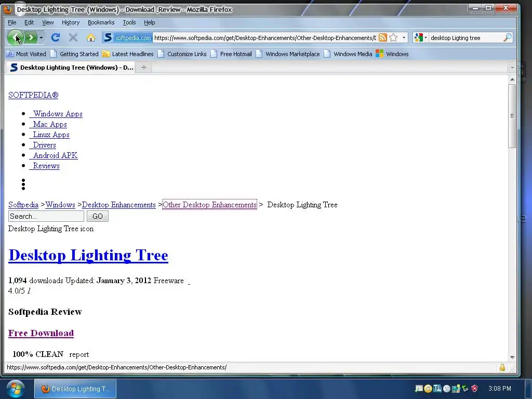This screenshot has height=399, width=532.
Task: Open the File menu
Action: point(12,22)
